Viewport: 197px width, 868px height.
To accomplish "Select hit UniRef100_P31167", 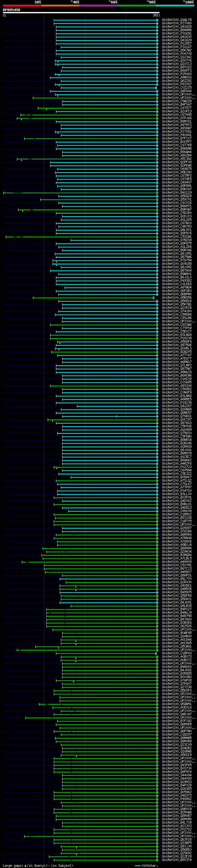I will tap(176, 47).
